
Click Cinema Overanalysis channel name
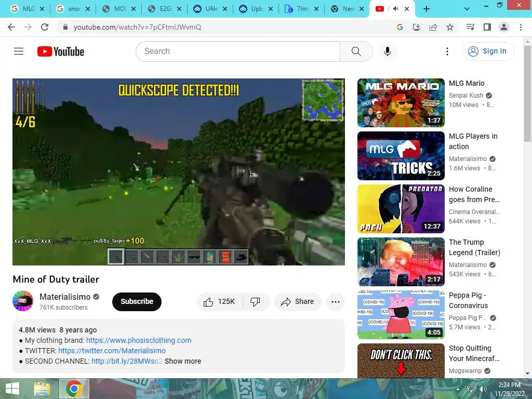[x=474, y=212]
